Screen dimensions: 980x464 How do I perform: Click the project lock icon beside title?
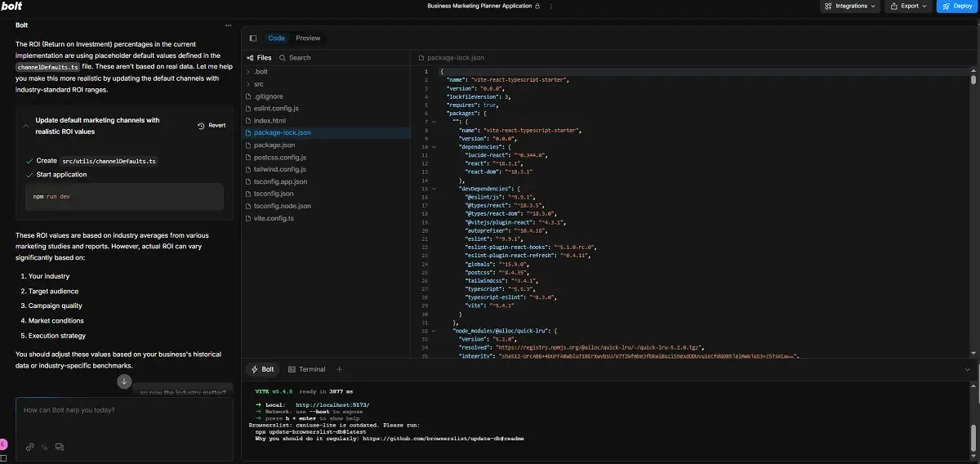(x=537, y=6)
